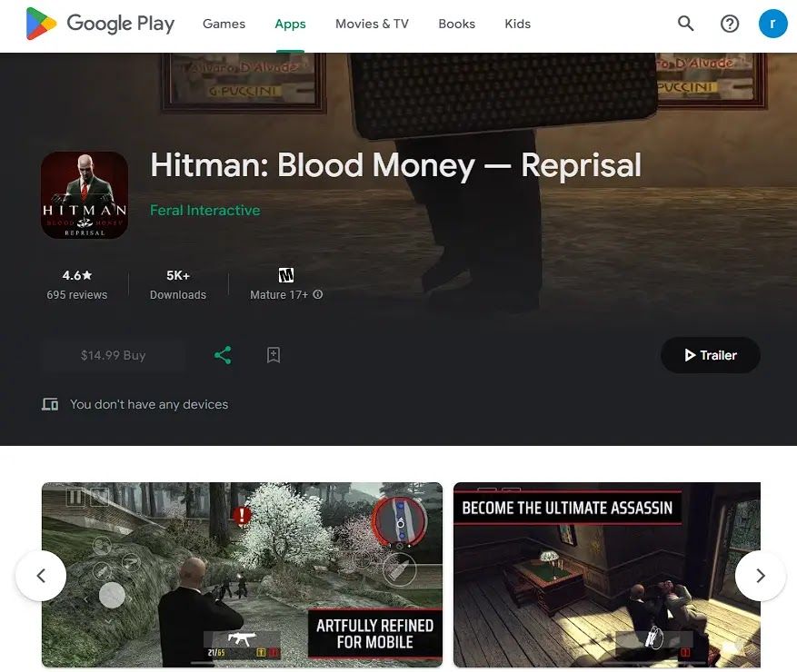Click the Mature 17+ label
Viewport: 797px width, 672px height.
(x=279, y=294)
